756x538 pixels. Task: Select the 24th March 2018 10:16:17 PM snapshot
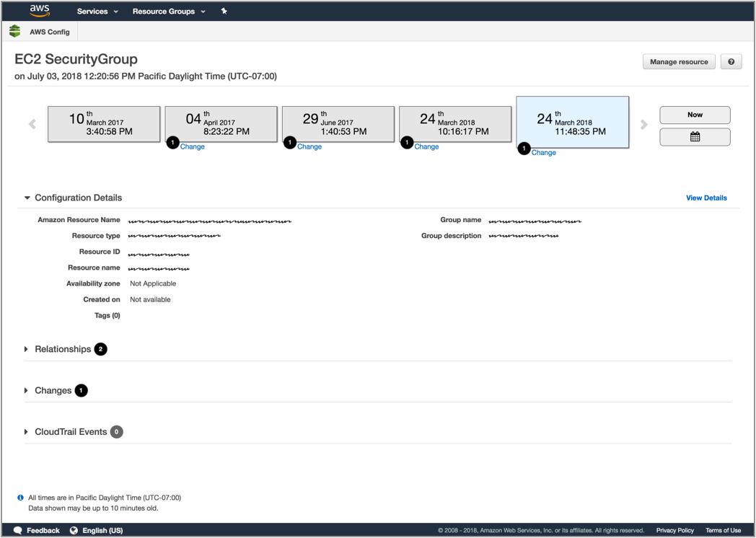click(x=455, y=124)
